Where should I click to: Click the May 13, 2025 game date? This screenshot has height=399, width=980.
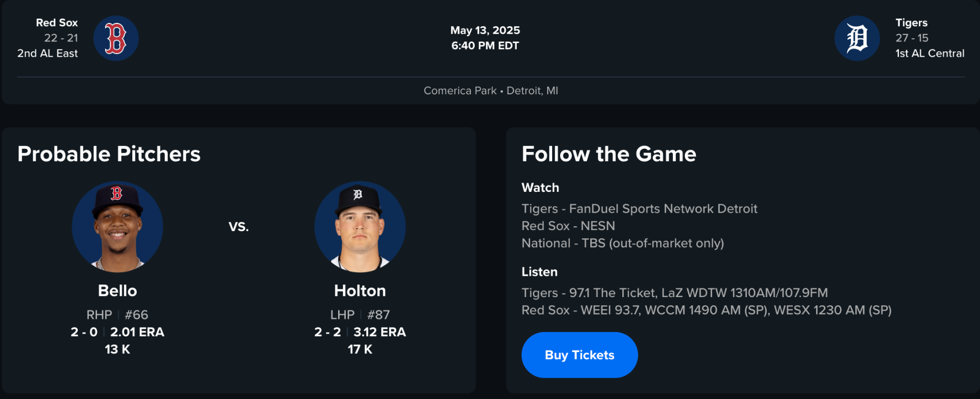[x=485, y=31]
